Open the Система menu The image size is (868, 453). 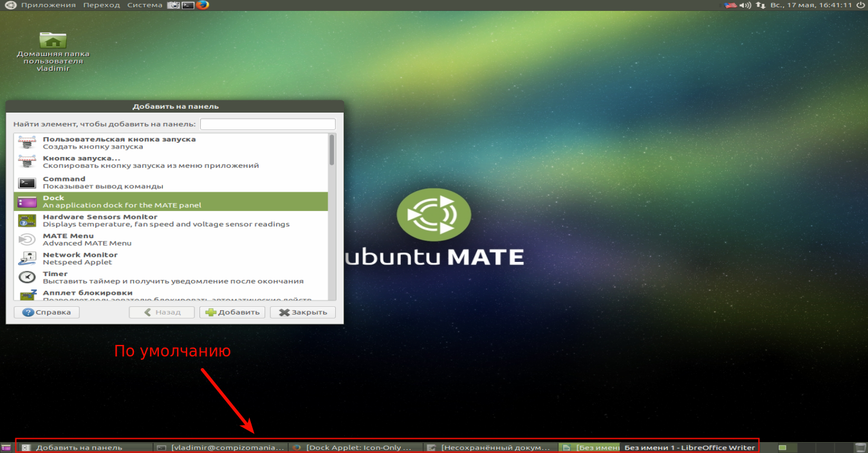[145, 5]
